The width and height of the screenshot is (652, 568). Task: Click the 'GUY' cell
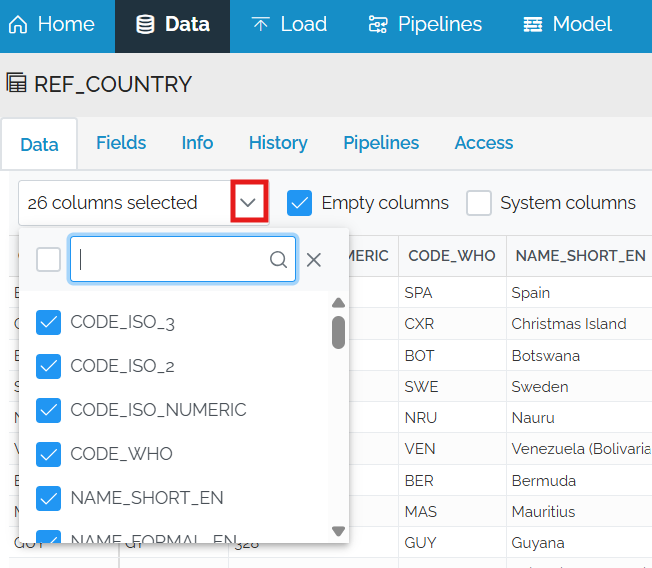452,543
